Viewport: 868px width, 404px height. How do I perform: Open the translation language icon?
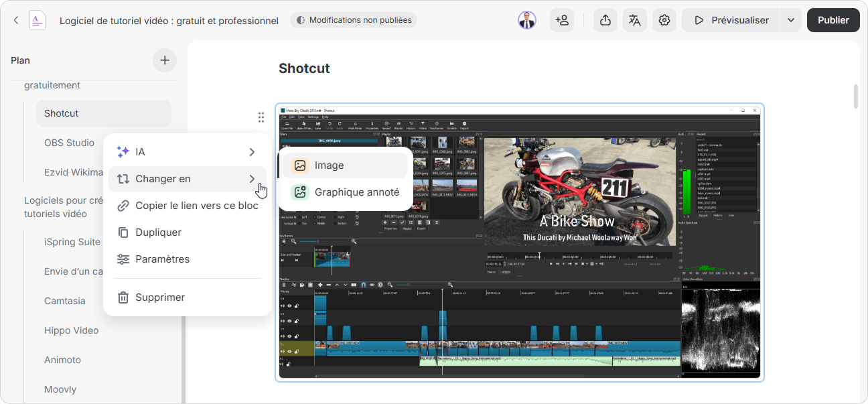[x=634, y=20]
